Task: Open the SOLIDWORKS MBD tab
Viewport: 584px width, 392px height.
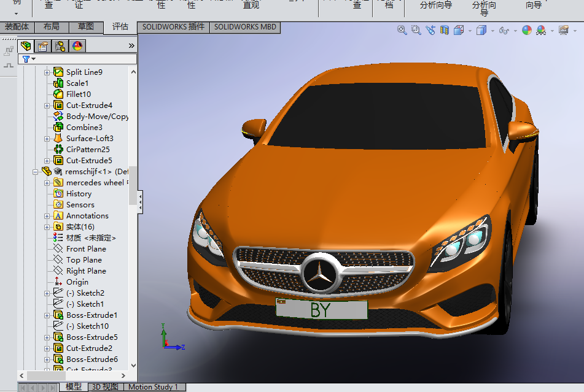Action: point(245,27)
